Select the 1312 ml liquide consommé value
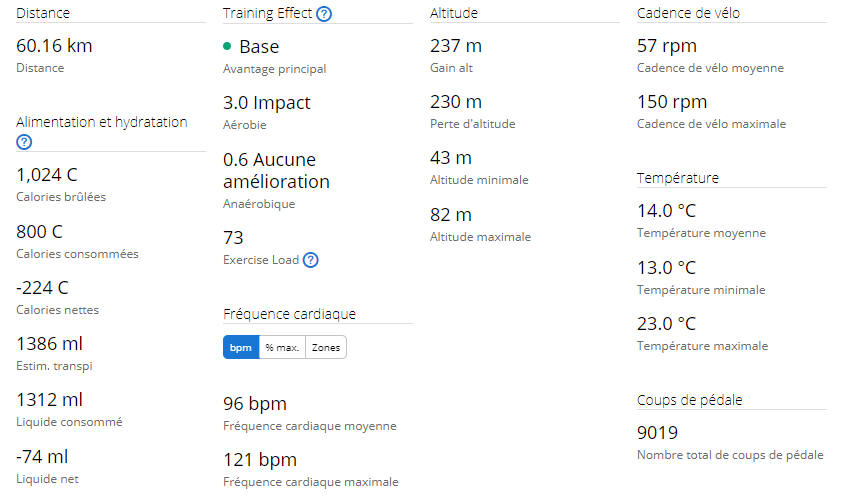 pyautogui.click(x=50, y=400)
